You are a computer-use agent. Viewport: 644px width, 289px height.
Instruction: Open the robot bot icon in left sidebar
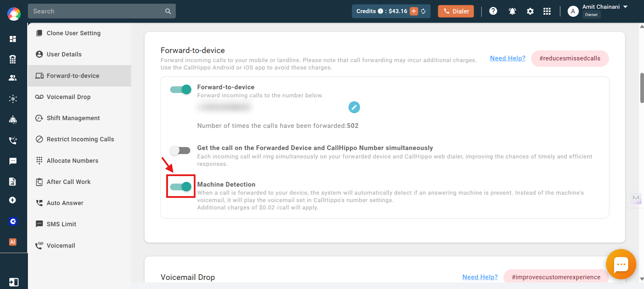(x=13, y=120)
